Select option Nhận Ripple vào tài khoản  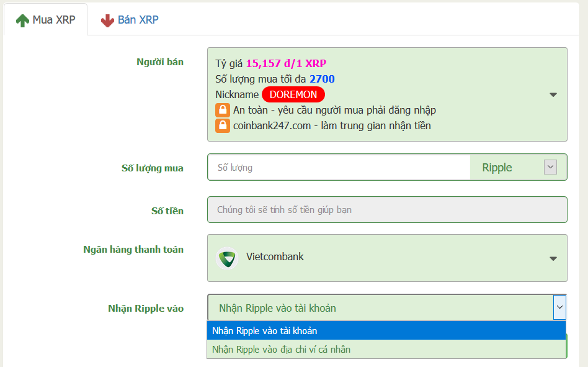pyautogui.click(x=386, y=330)
